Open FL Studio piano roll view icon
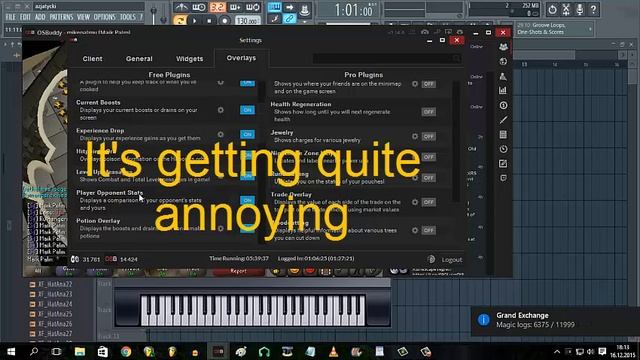The width and height of the screenshot is (640, 360). point(274,7)
